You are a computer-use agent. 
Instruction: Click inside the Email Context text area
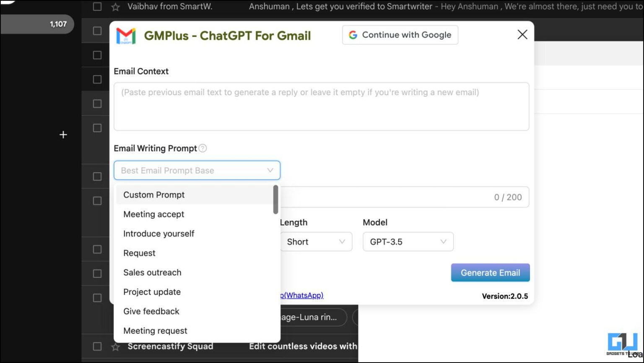(321, 106)
